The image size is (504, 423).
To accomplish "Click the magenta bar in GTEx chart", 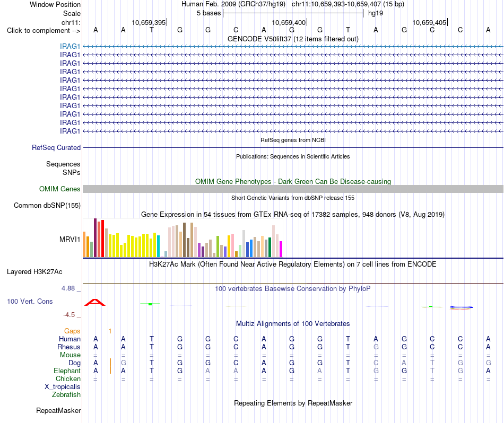I will coord(281,249).
